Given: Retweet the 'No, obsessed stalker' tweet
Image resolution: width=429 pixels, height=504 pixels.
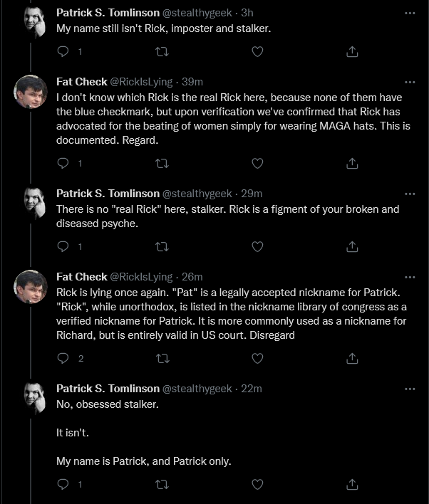Looking at the screenshot, I should point(162,484).
